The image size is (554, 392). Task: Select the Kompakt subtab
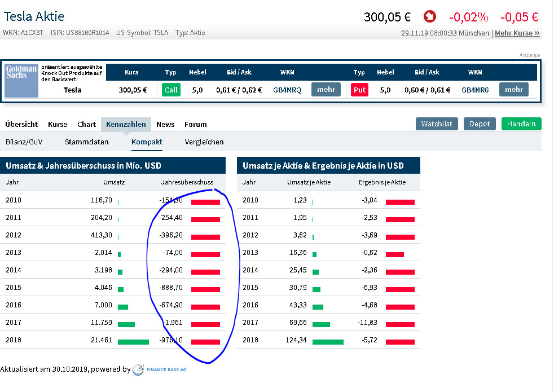147,142
